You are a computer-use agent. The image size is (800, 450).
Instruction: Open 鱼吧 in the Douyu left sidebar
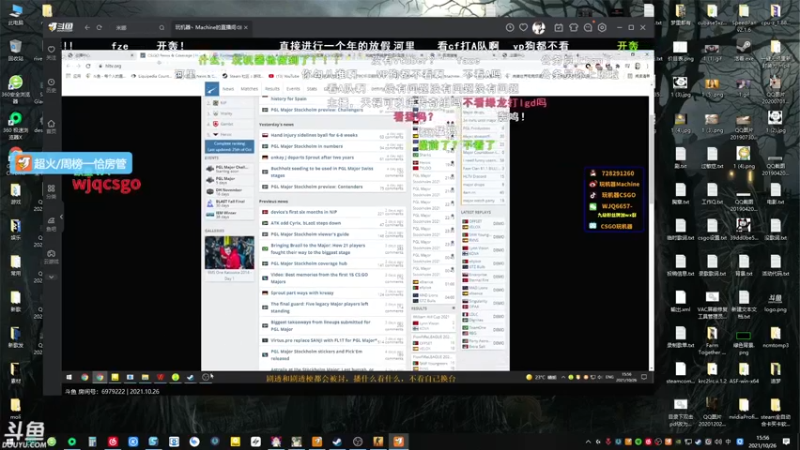pos(52,223)
